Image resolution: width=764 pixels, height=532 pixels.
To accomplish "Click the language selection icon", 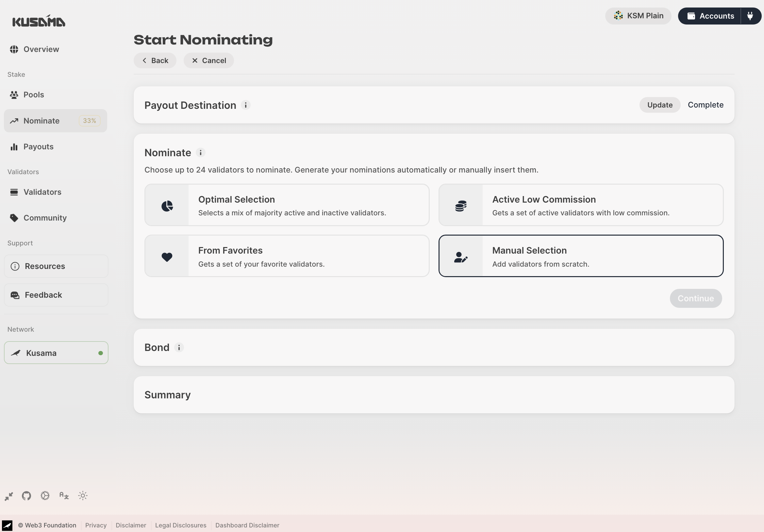I will pyautogui.click(x=63, y=495).
